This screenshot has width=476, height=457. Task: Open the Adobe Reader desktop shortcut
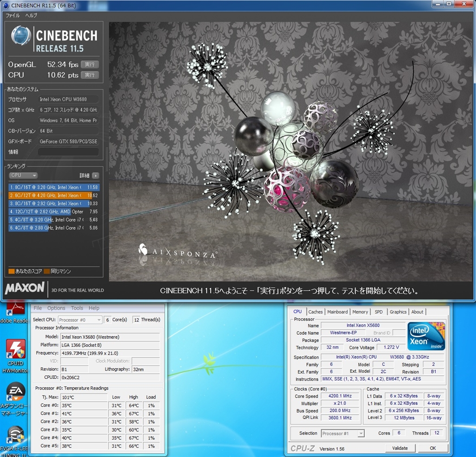pyautogui.click(x=15, y=309)
